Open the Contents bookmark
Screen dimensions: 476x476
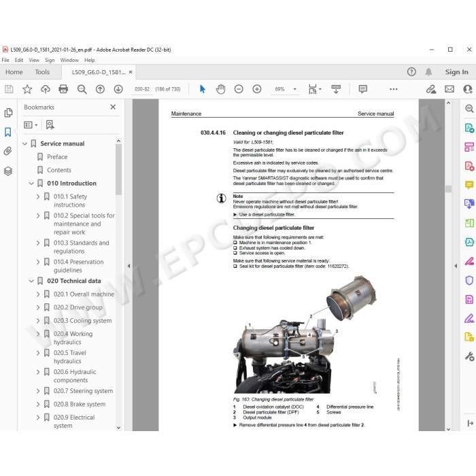click(59, 170)
